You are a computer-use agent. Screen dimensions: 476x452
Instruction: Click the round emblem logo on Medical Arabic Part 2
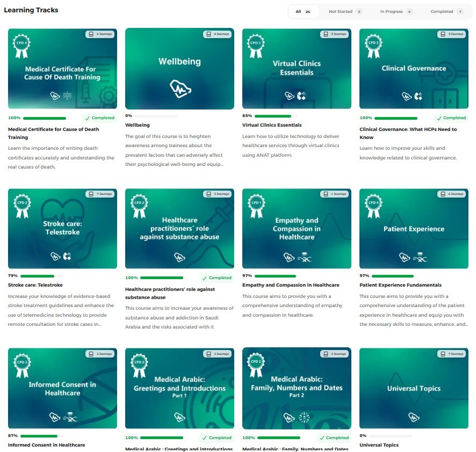pyautogui.click(x=304, y=417)
